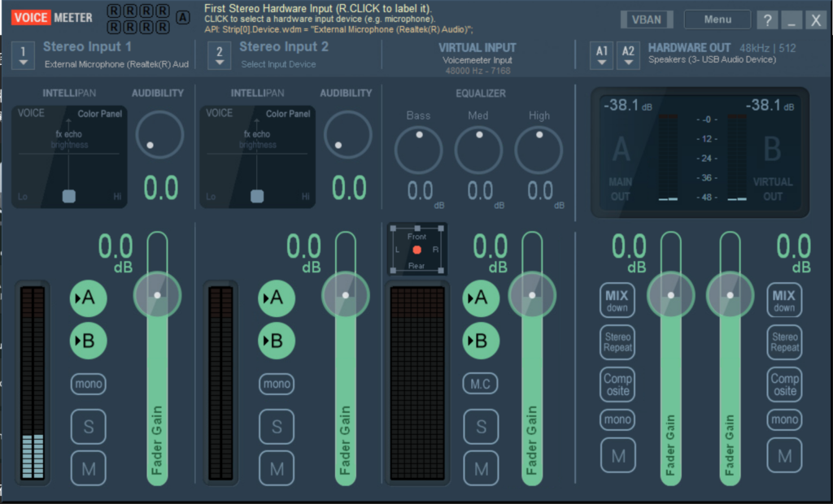Viewport: 833px width, 504px height.
Task: Open the A1 output bus dropdown arrow
Action: (x=601, y=62)
